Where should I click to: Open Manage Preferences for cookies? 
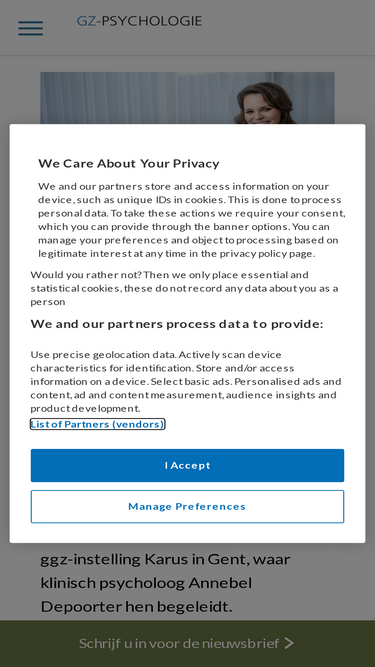[x=187, y=506]
